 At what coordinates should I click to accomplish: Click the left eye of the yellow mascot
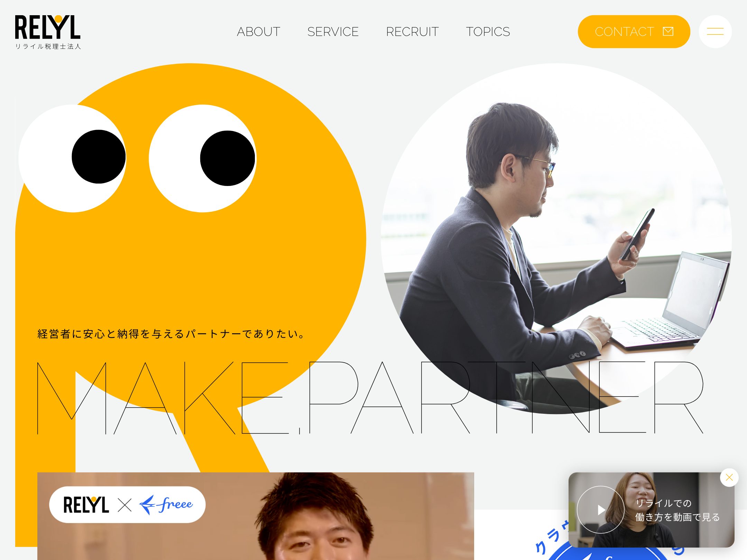point(73,158)
